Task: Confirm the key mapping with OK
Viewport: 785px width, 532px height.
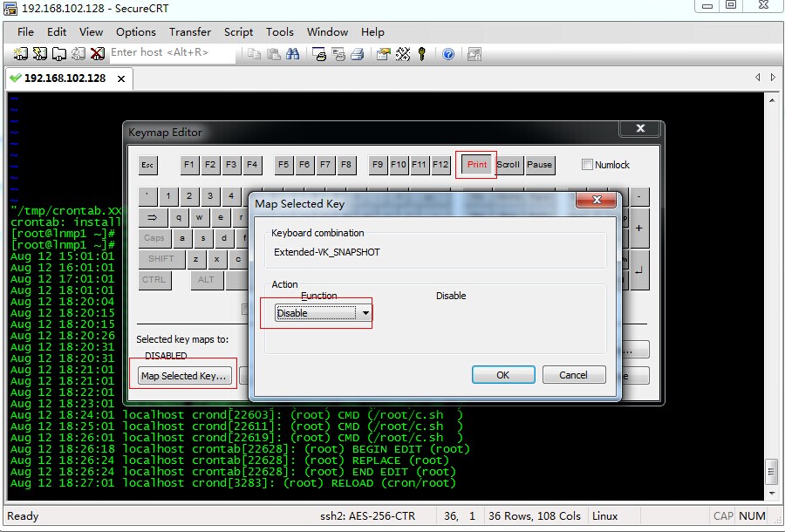Action: pos(503,374)
